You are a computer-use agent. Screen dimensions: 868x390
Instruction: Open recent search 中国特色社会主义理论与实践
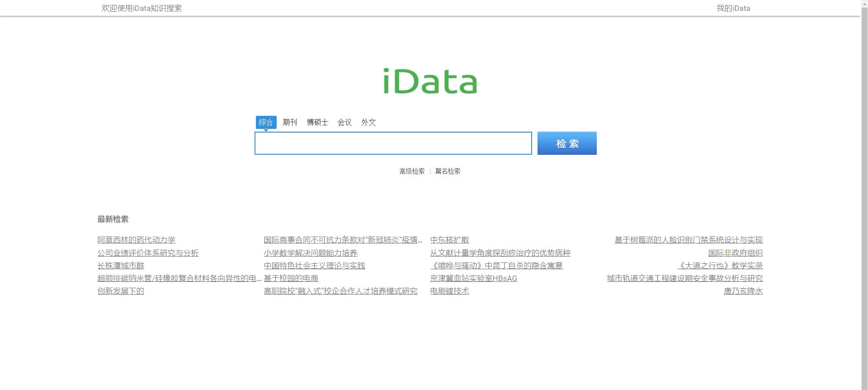click(315, 266)
